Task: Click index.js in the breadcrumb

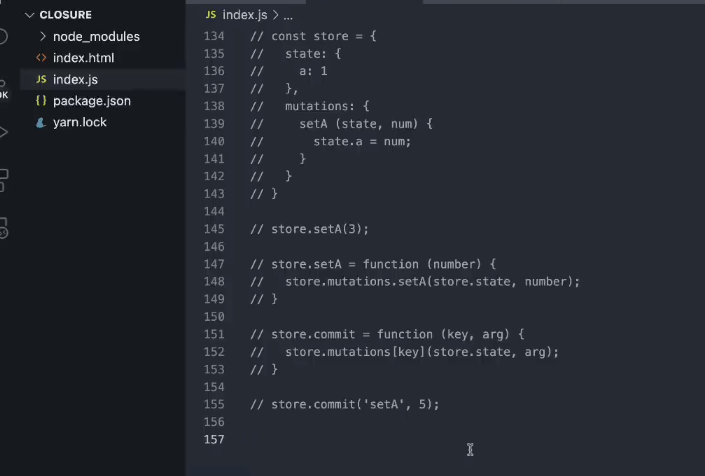Action: [245, 15]
